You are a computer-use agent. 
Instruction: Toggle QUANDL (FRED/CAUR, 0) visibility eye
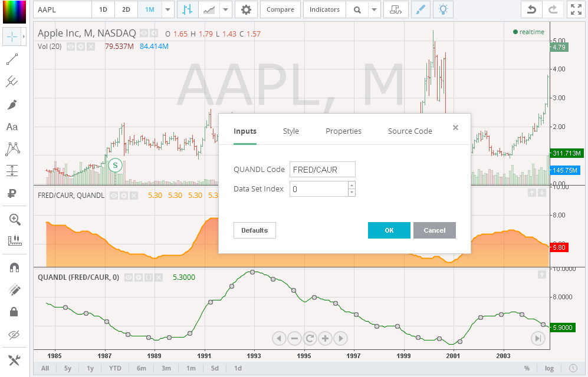(x=129, y=277)
